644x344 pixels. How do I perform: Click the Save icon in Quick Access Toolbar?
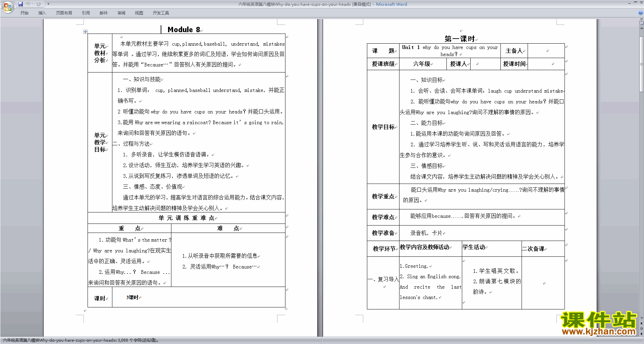[x=20, y=4]
